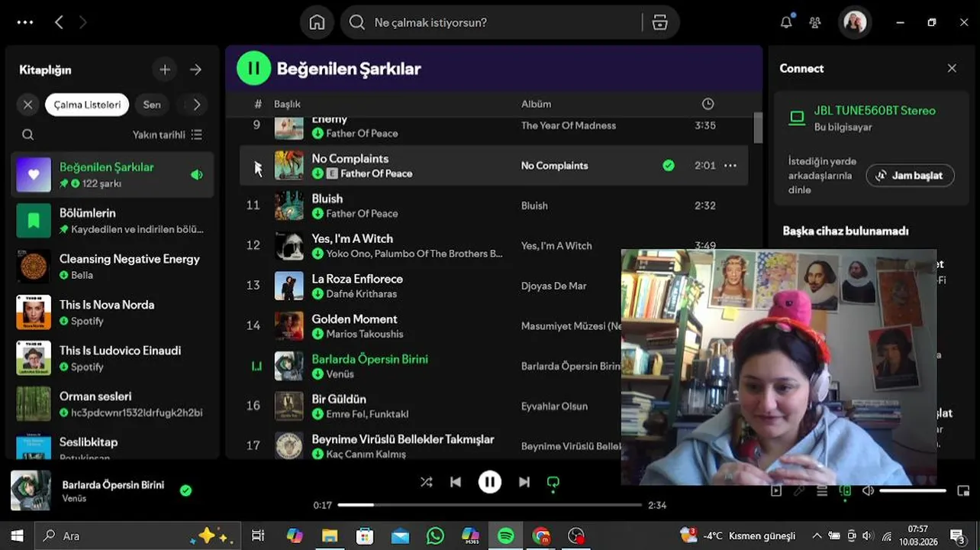Go to Spotify Home via house icon

pyautogui.click(x=317, y=22)
